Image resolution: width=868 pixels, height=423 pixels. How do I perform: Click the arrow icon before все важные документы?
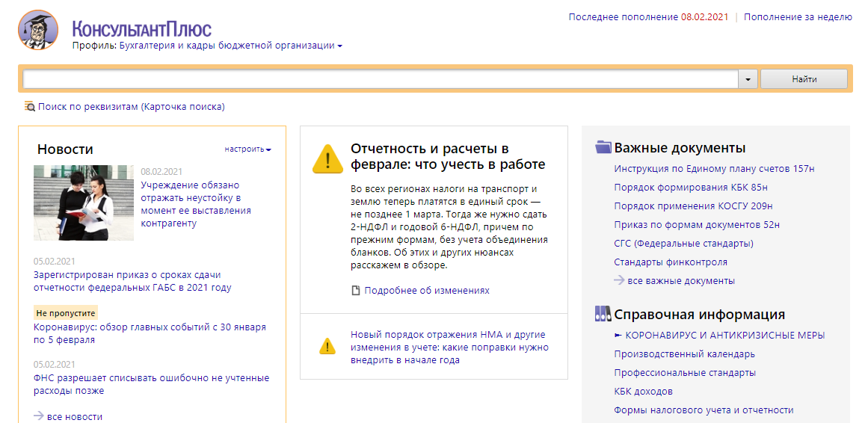point(619,280)
